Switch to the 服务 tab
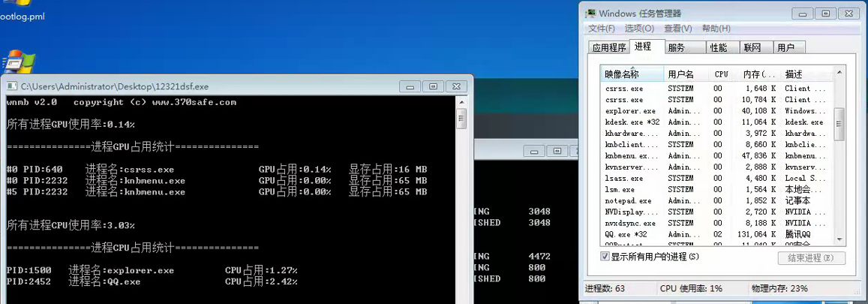 pyautogui.click(x=676, y=47)
